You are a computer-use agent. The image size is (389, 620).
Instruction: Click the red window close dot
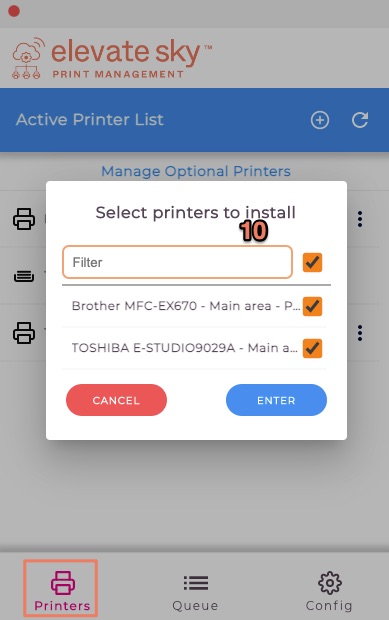click(x=14, y=11)
